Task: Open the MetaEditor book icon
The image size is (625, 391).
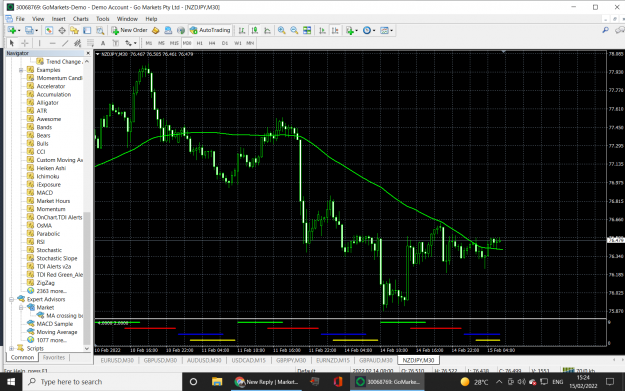Action: pyautogui.click(x=155, y=30)
